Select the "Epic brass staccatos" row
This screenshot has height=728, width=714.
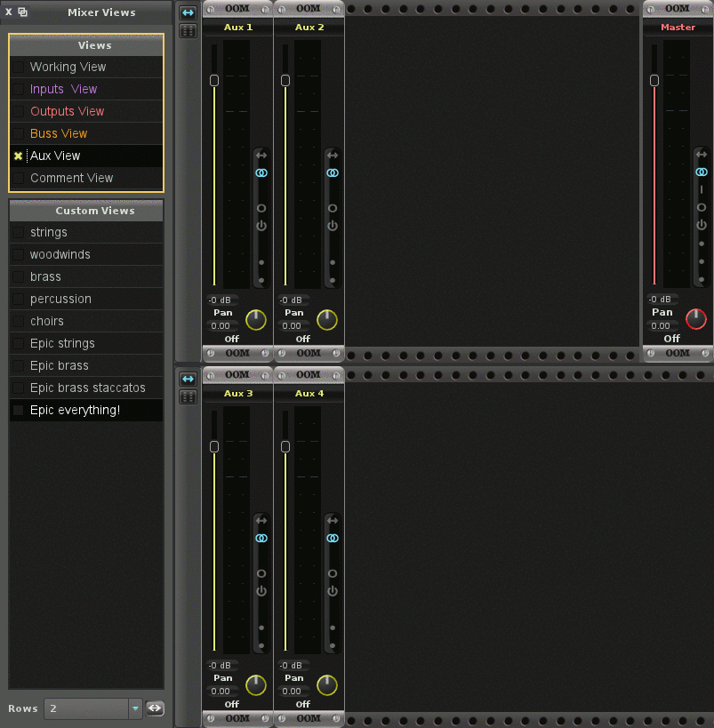pyautogui.click(x=86, y=388)
